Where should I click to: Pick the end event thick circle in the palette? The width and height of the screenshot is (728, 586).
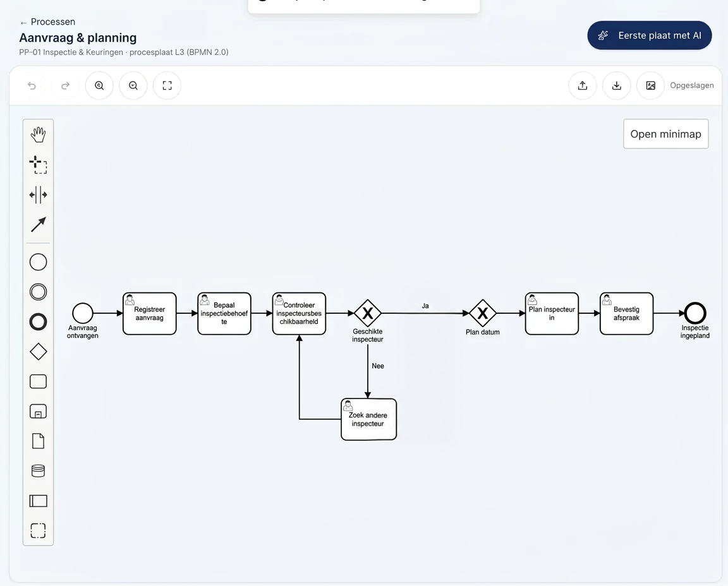tap(38, 321)
